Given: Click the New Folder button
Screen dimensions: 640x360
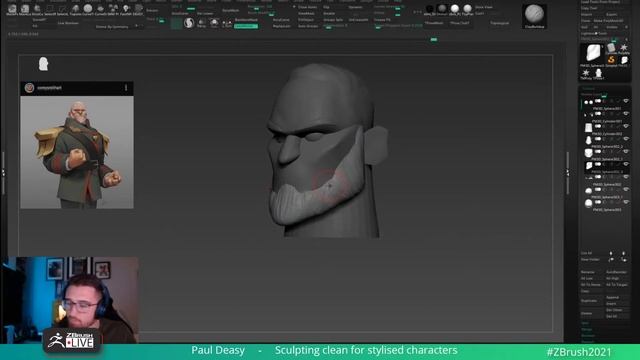Looking at the screenshot, I should coord(590,260).
